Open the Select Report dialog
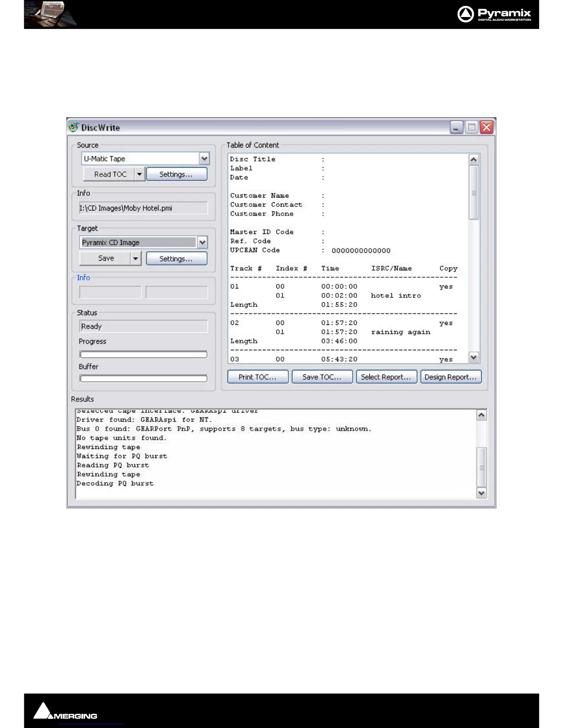The height and width of the screenshot is (728, 563). pos(386,377)
